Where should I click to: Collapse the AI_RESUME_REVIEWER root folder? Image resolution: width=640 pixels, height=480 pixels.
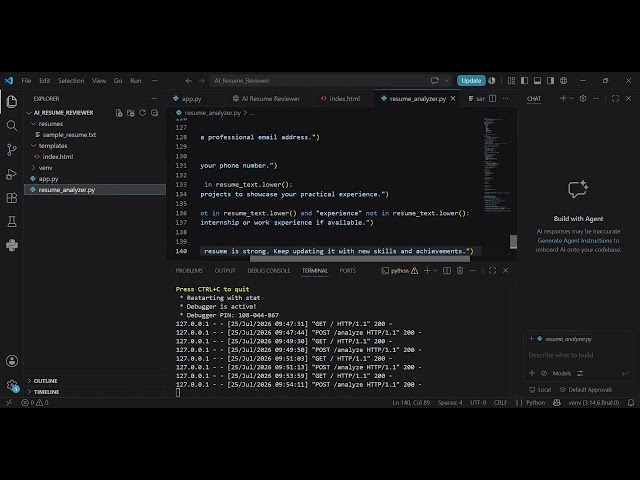29,113
